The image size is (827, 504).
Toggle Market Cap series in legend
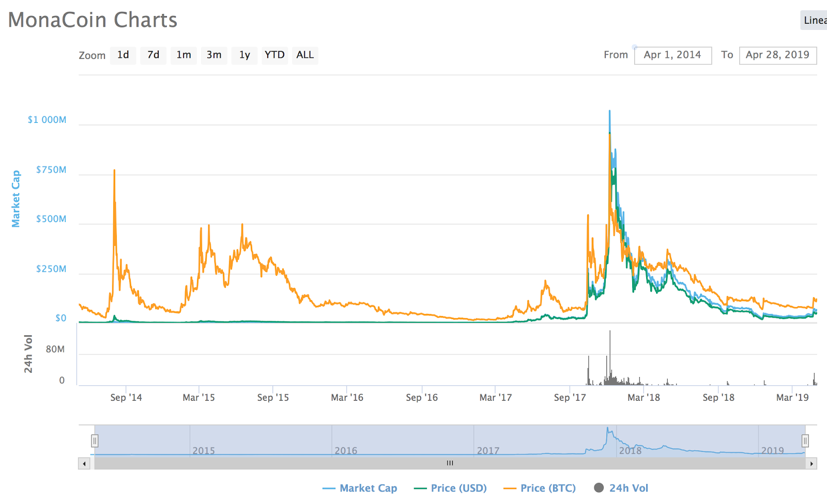pyautogui.click(x=360, y=488)
